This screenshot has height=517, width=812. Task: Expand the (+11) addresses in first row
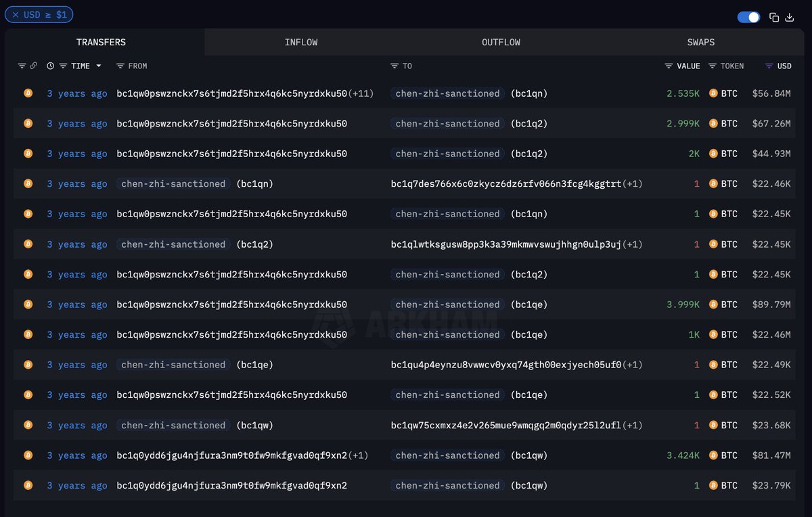(x=361, y=93)
